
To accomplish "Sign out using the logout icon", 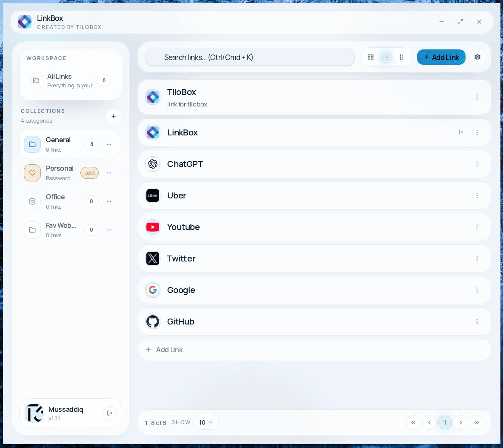I will click(110, 413).
